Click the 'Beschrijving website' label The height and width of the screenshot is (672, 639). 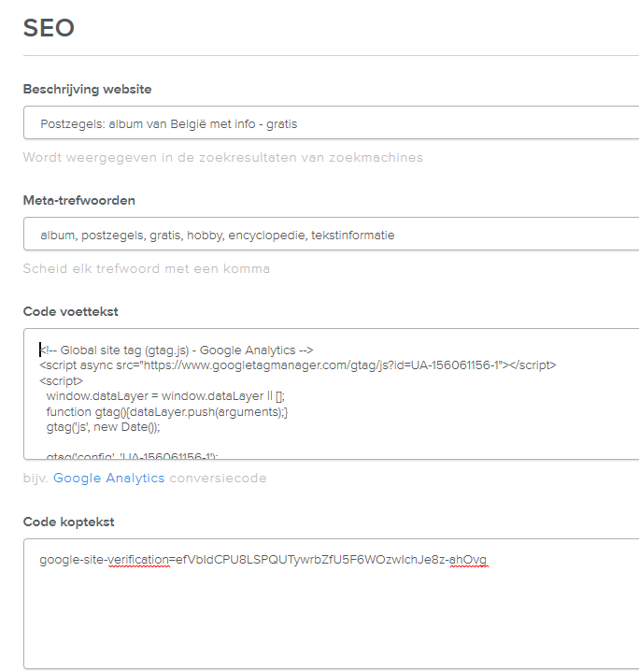click(87, 90)
